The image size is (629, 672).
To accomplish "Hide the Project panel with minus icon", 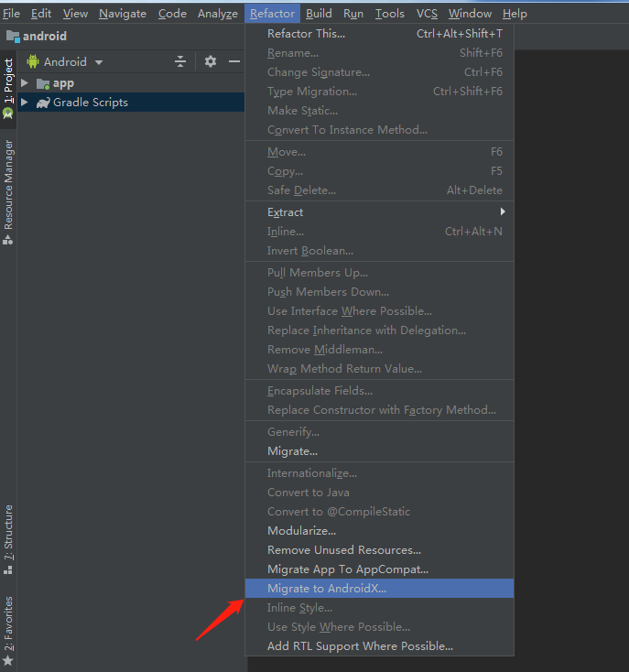I will (x=234, y=61).
